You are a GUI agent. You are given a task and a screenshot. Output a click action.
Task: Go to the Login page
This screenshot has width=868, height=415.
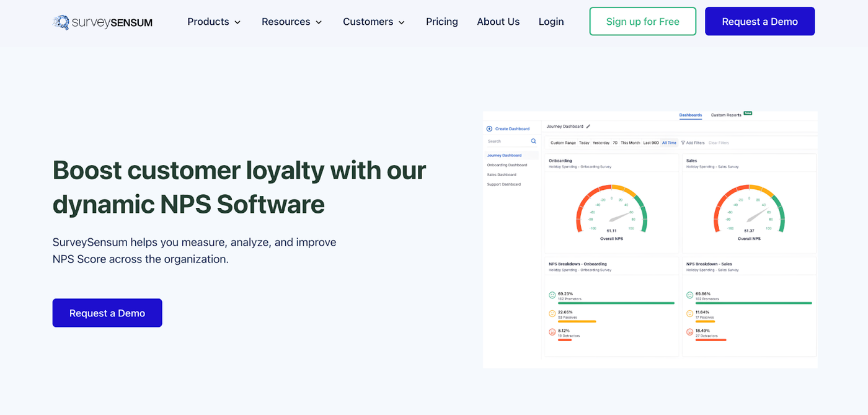tap(551, 22)
